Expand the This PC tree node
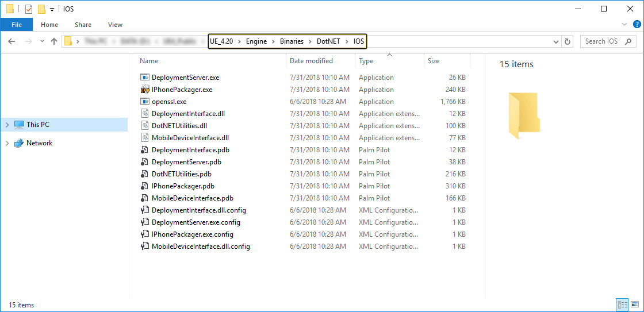Screen dimensions: 644x312 [7, 124]
